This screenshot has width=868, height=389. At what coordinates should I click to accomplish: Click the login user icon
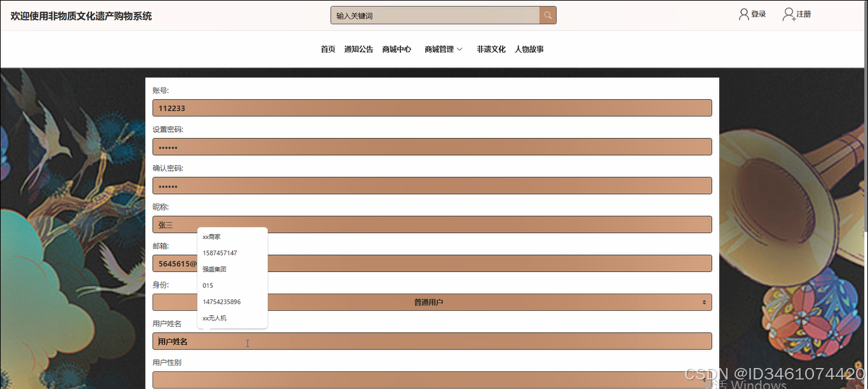743,14
